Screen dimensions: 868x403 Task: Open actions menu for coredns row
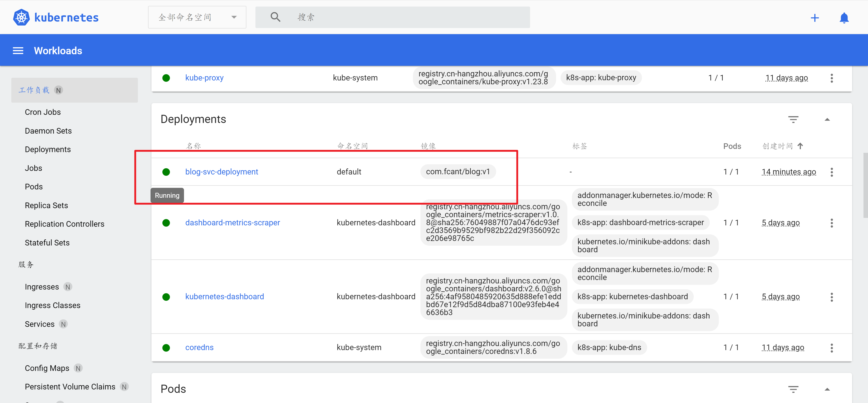(x=831, y=348)
